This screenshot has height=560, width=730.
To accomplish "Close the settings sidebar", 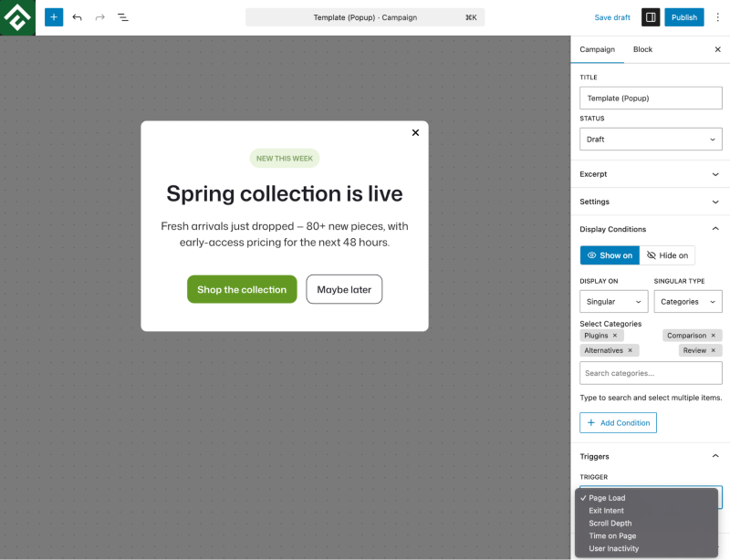I will coord(717,49).
